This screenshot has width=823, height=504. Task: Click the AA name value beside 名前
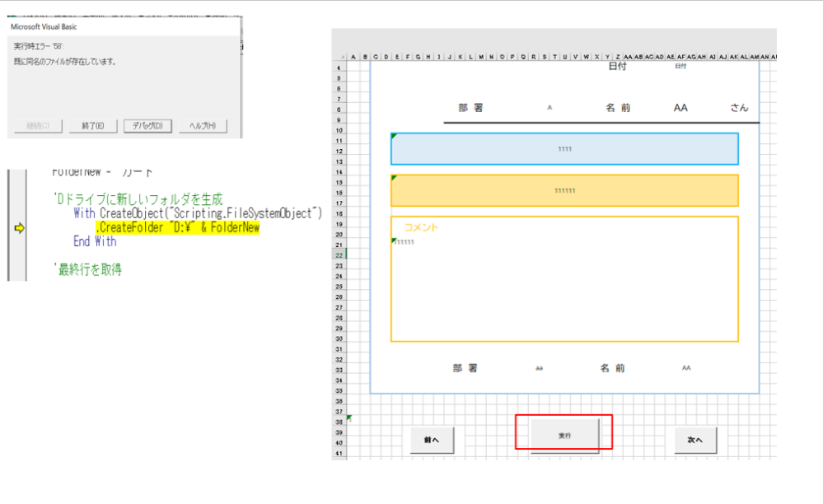click(x=680, y=108)
